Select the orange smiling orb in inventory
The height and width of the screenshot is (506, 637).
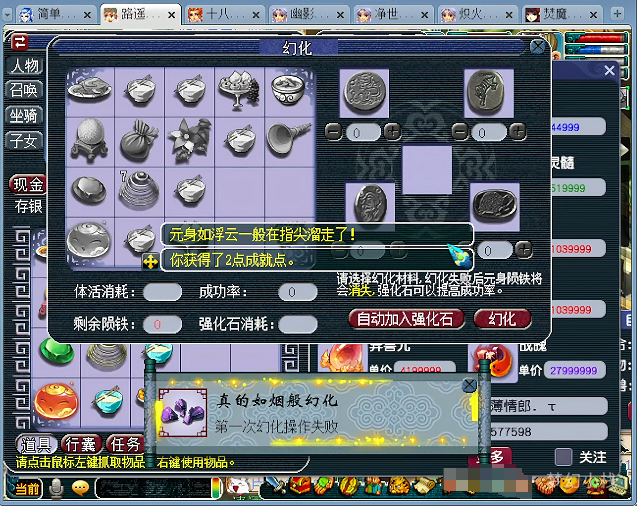tap(56, 401)
